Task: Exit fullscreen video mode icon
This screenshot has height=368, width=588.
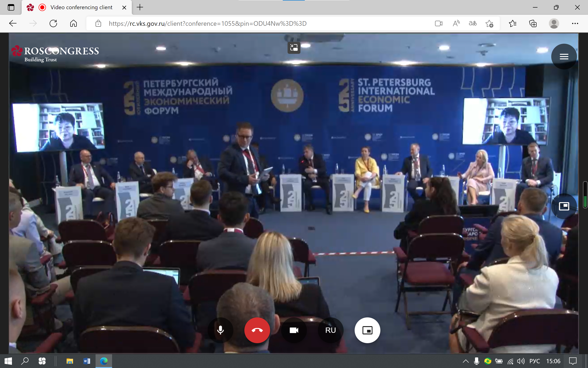Action: pos(294,47)
